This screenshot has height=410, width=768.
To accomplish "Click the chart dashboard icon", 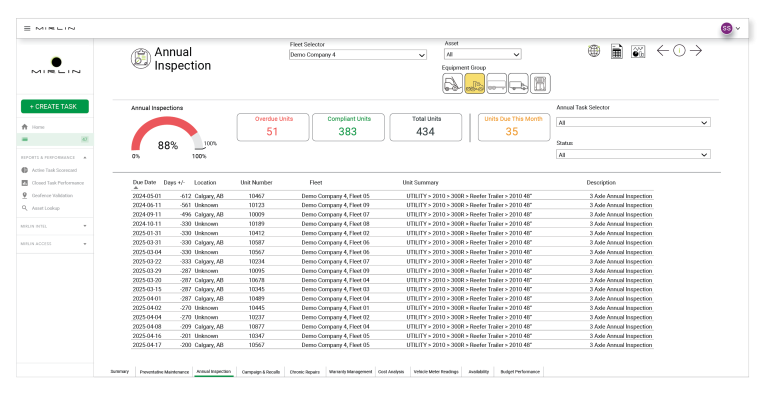I will coord(637,51).
